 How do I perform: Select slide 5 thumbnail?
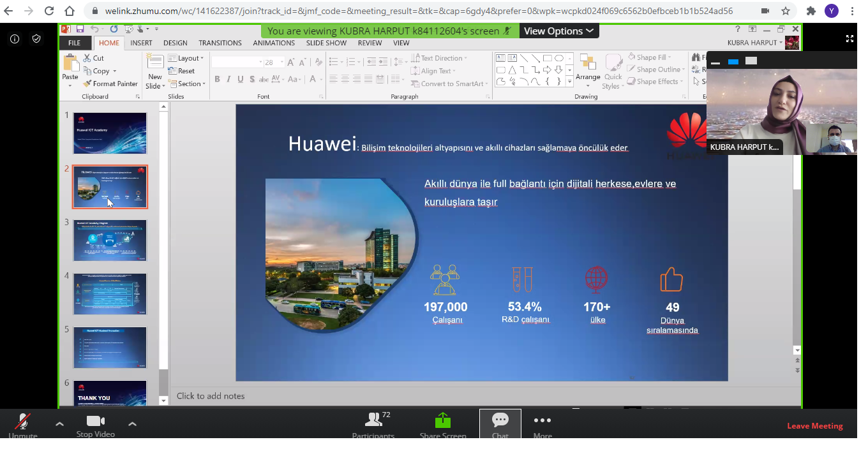click(x=110, y=347)
